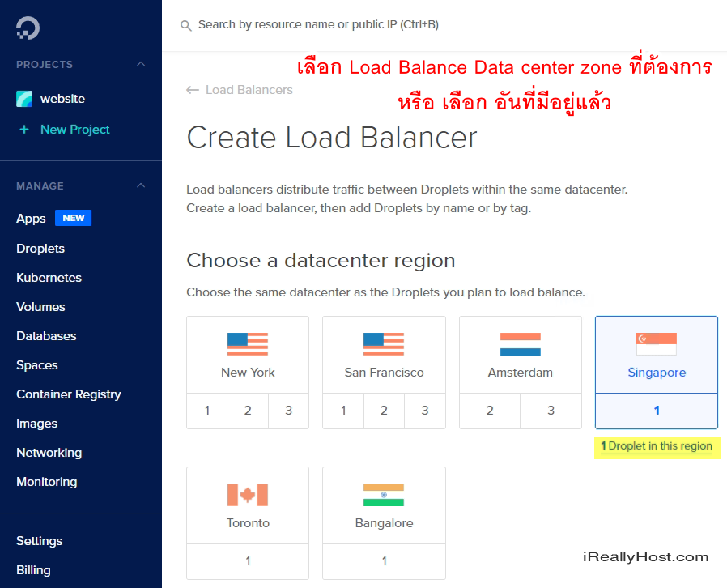
Task: Open the website project
Action: (62, 99)
